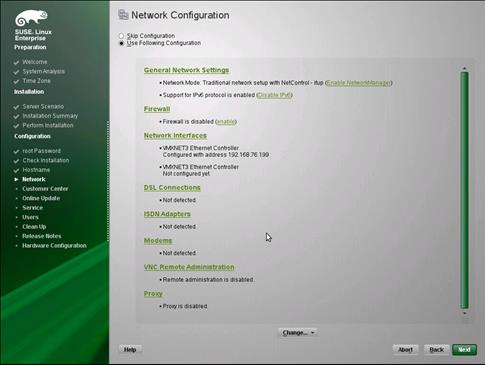Select Skip Configuration radio button
This screenshot has width=485, height=365.
[121, 36]
